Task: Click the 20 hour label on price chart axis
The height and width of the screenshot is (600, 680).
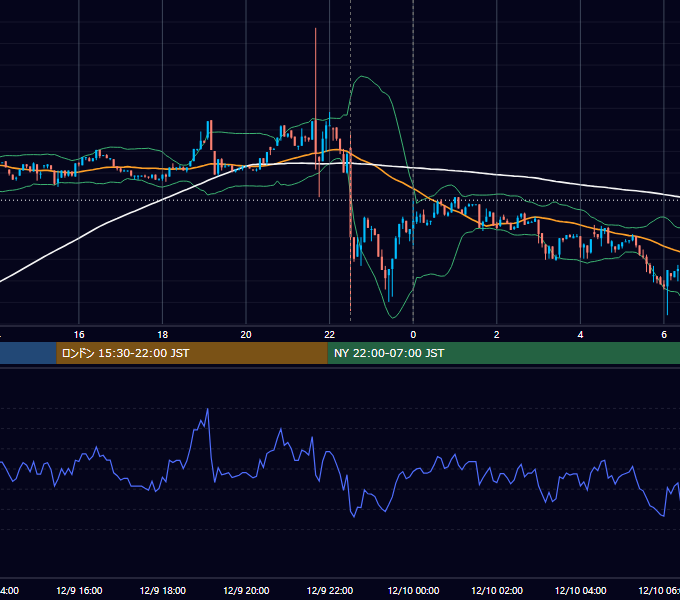Action: click(x=246, y=335)
